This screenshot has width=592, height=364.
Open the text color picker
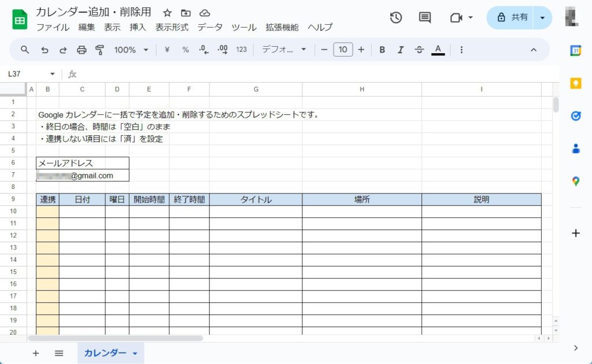pyautogui.click(x=438, y=50)
